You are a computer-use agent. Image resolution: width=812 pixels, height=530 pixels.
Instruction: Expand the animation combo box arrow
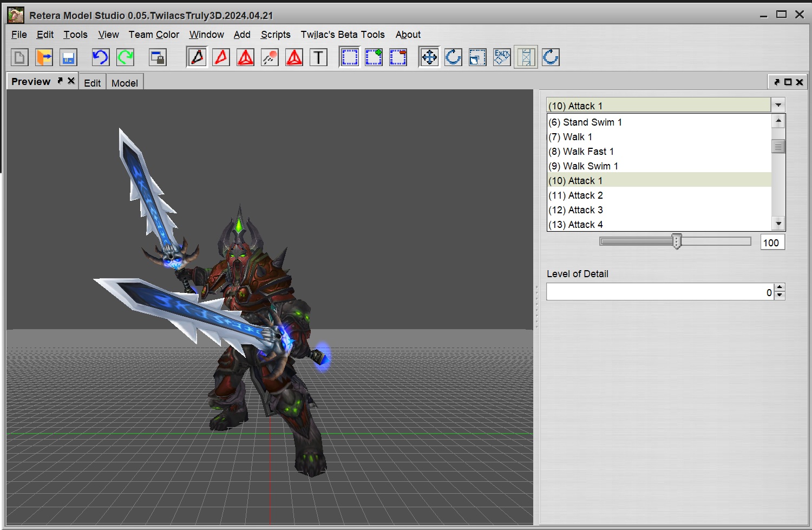tap(778, 105)
